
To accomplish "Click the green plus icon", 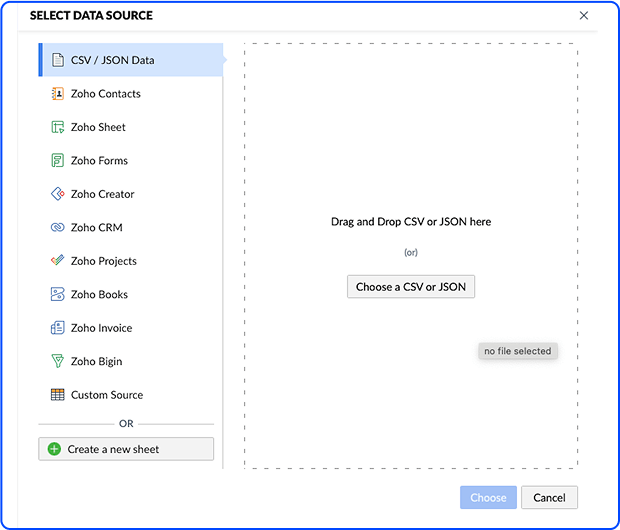I will tap(54, 449).
